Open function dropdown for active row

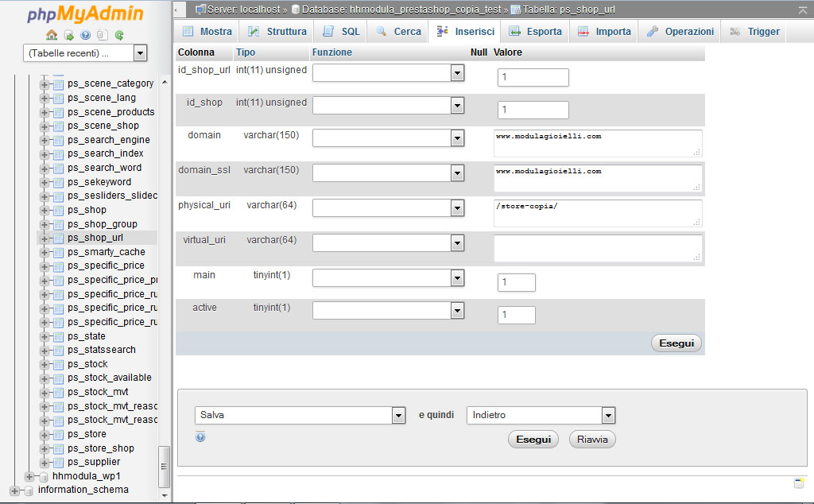(388, 310)
